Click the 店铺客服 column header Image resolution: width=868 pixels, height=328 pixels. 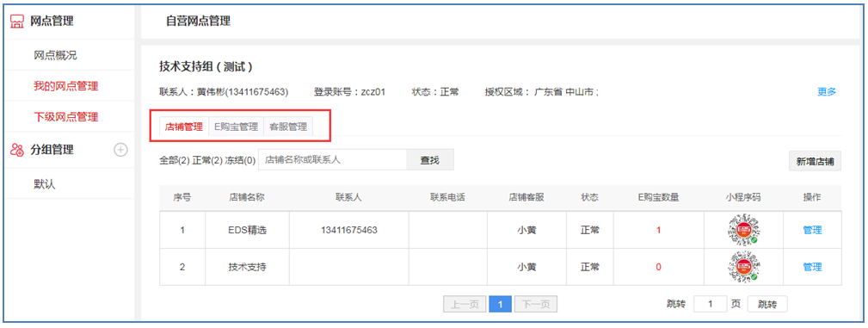click(526, 198)
